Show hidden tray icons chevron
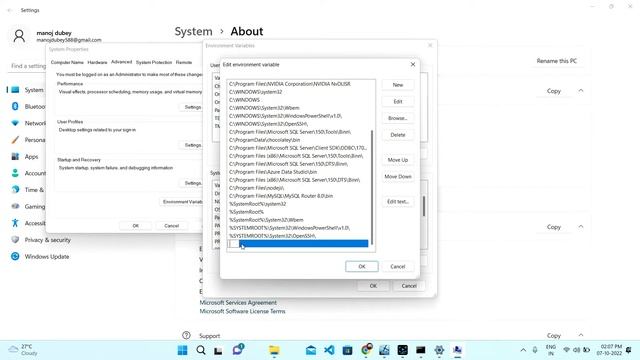Image resolution: width=640 pixels, height=360 pixels. 523,350
